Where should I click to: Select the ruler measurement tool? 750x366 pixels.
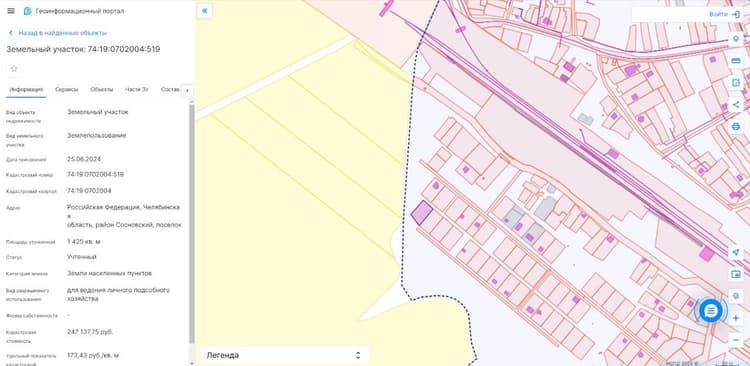coord(736,61)
